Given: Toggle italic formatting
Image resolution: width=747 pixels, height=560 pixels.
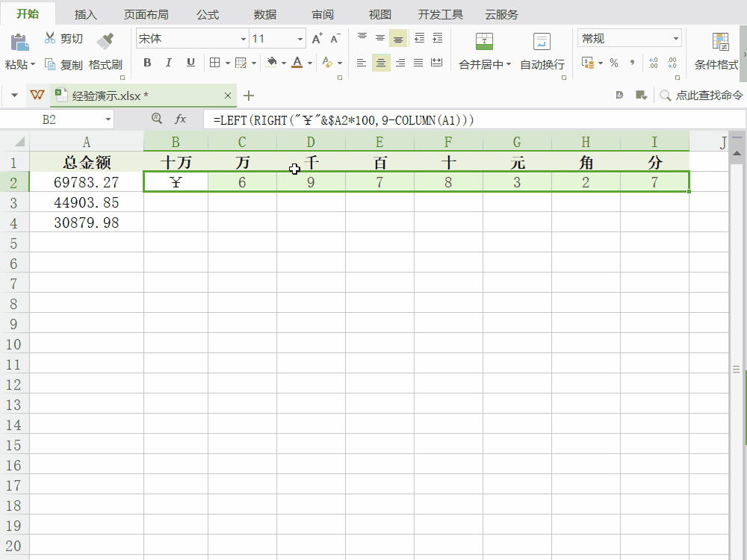Looking at the screenshot, I should point(169,63).
